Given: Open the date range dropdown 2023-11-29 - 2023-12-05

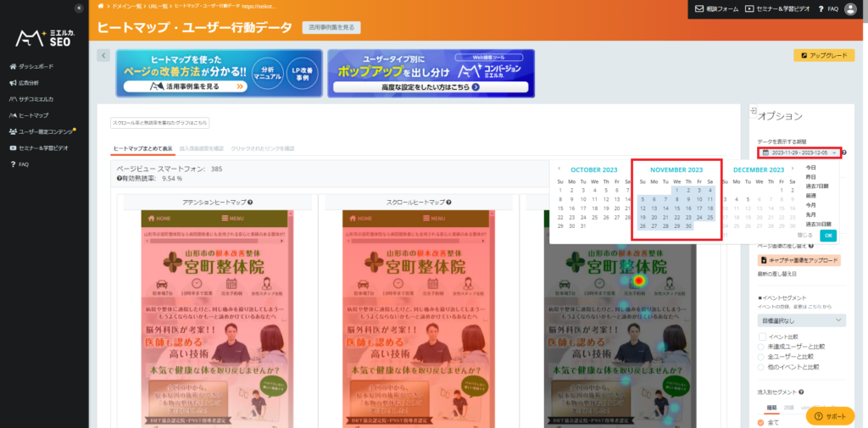Looking at the screenshot, I should click(x=799, y=153).
